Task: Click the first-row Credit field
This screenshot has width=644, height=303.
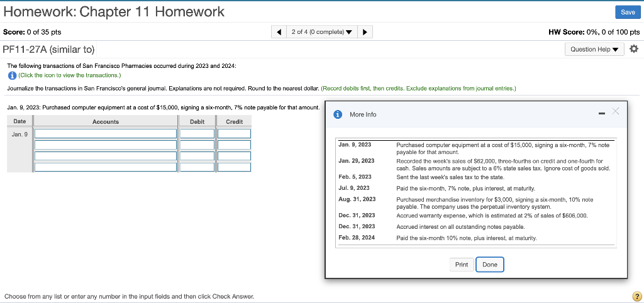Action: [234, 134]
